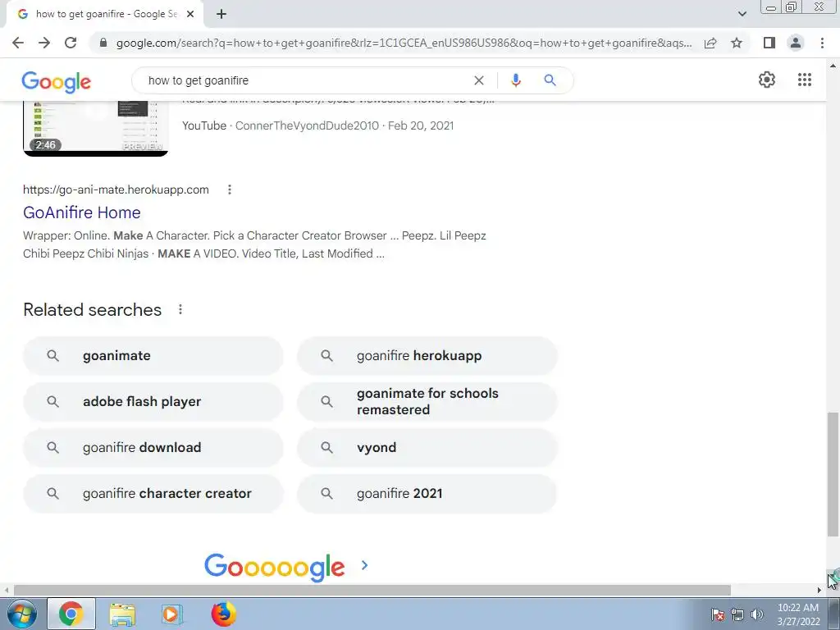
Task: Clear the search box text
Action: coord(479,80)
